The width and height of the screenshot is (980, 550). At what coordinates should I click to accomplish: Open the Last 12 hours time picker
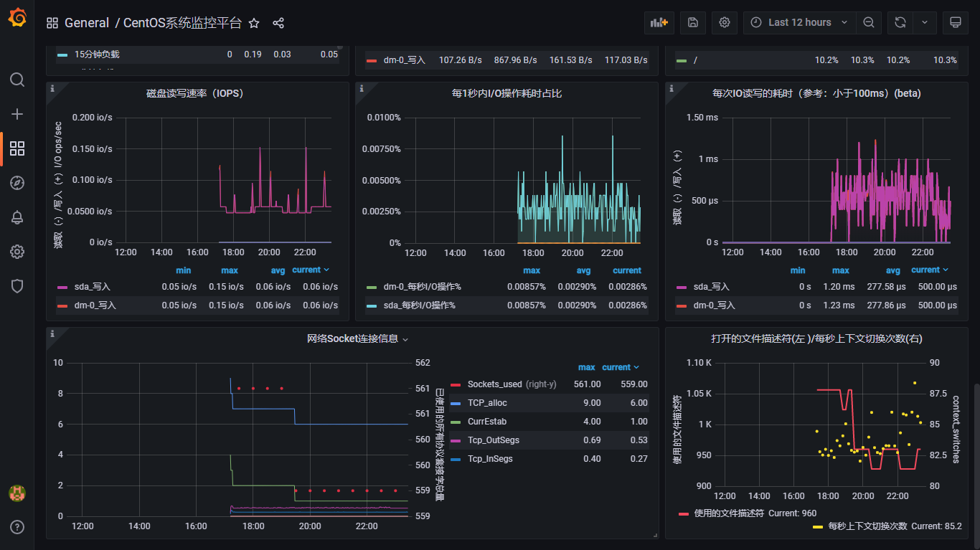click(x=799, y=23)
